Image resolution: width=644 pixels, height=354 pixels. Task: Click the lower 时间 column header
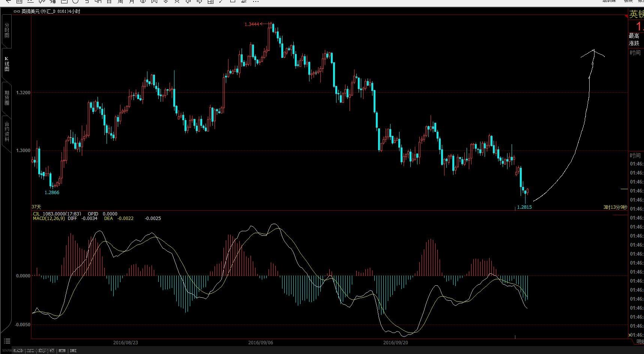click(635, 155)
